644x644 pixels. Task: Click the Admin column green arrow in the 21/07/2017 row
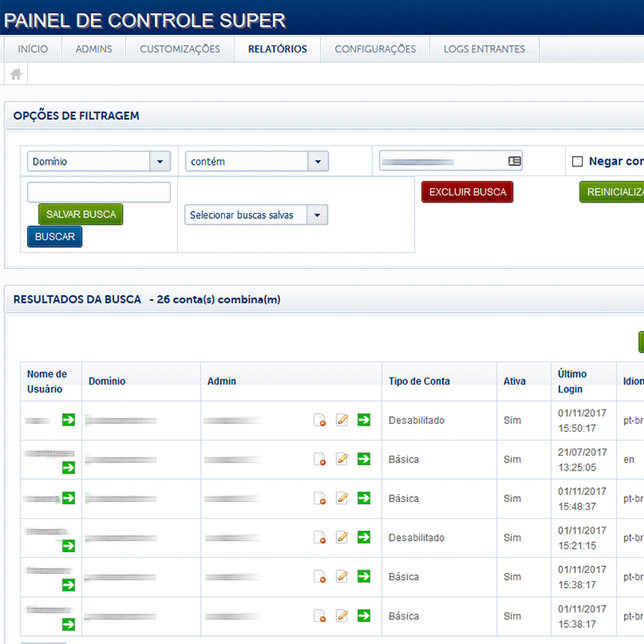point(364,459)
